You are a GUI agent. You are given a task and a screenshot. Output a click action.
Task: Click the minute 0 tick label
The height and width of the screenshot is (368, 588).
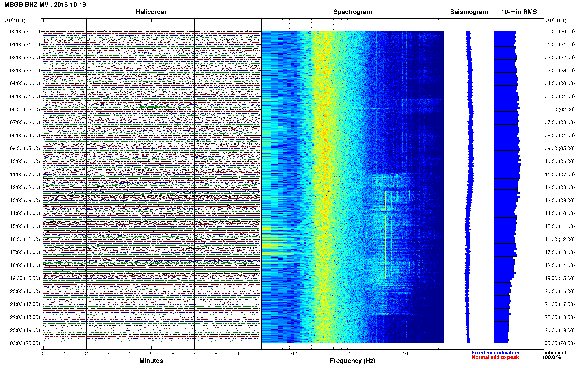43,354
